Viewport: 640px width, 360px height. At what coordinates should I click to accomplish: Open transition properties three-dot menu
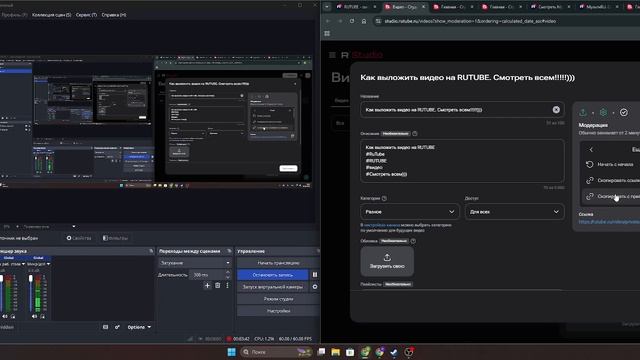(x=227, y=286)
